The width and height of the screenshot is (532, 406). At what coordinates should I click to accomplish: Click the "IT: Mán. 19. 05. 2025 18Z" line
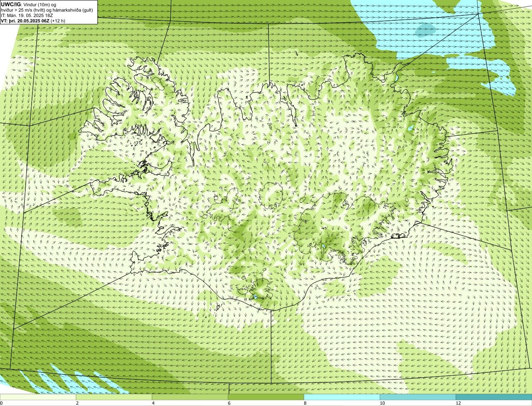pyautogui.click(x=27, y=15)
